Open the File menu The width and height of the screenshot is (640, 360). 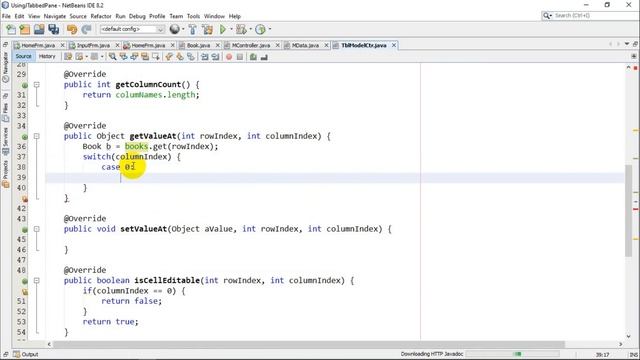(x=6, y=16)
